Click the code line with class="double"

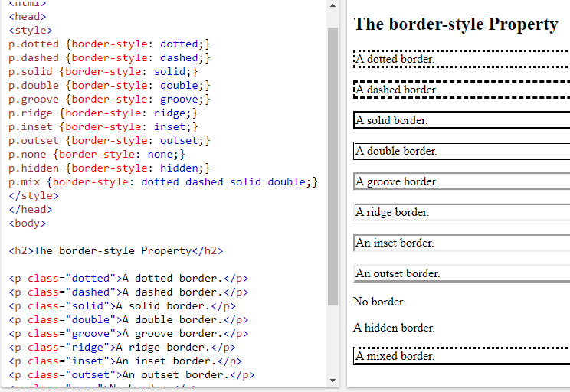(128, 320)
